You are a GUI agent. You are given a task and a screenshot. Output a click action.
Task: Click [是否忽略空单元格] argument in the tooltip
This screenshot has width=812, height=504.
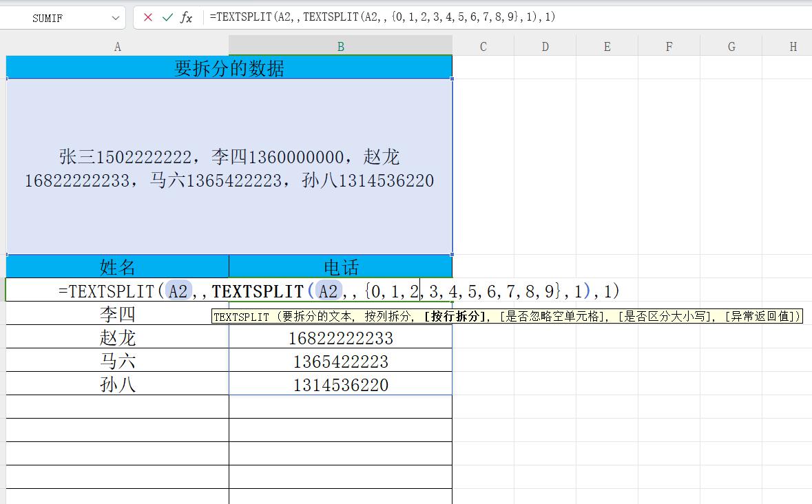552,317
